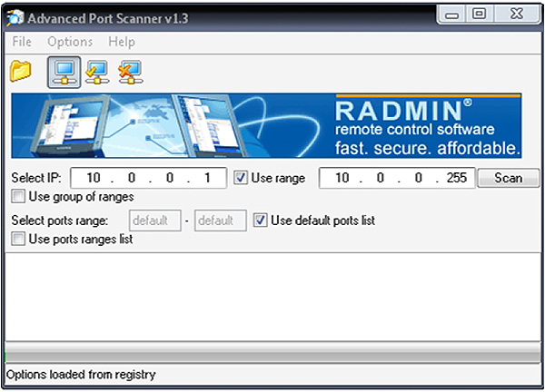Uncheck the Use range checkbox
Screen dimensions: 545x392
click(240, 178)
